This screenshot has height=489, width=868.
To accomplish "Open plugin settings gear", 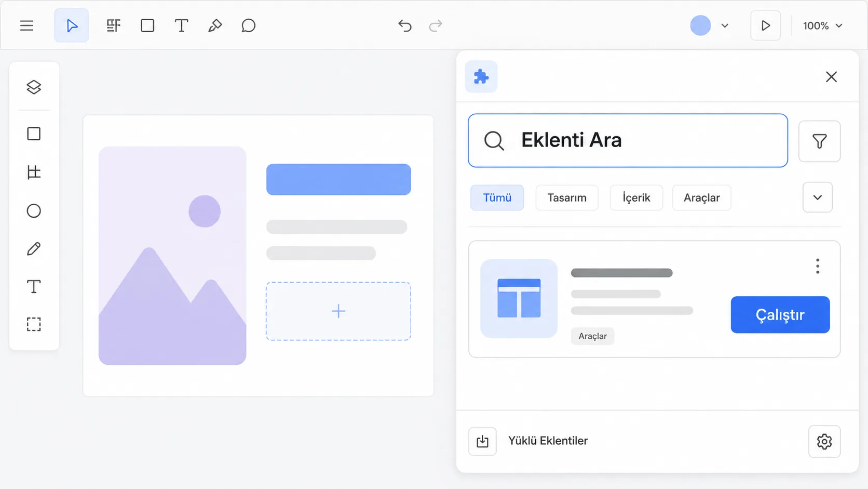I will pyautogui.click(x=824, y=441).
